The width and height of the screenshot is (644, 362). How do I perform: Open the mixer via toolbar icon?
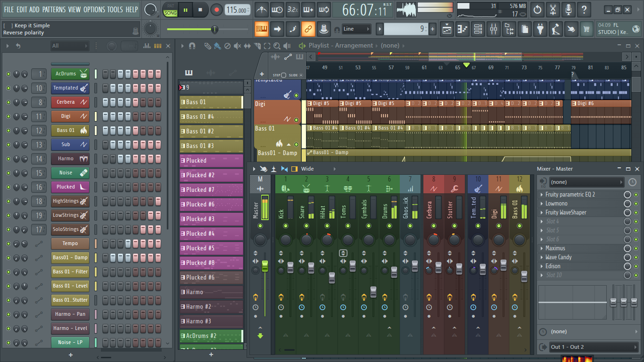click(x=493, y=29)
